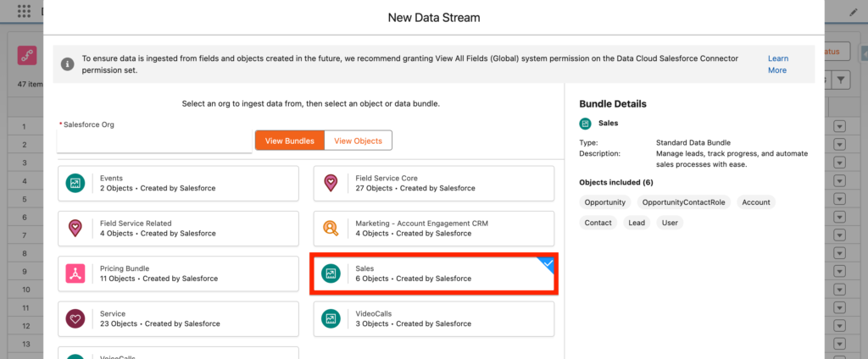Switch to View Objects
The height and width of the screenshot is (359, 868).
[359, 141]
